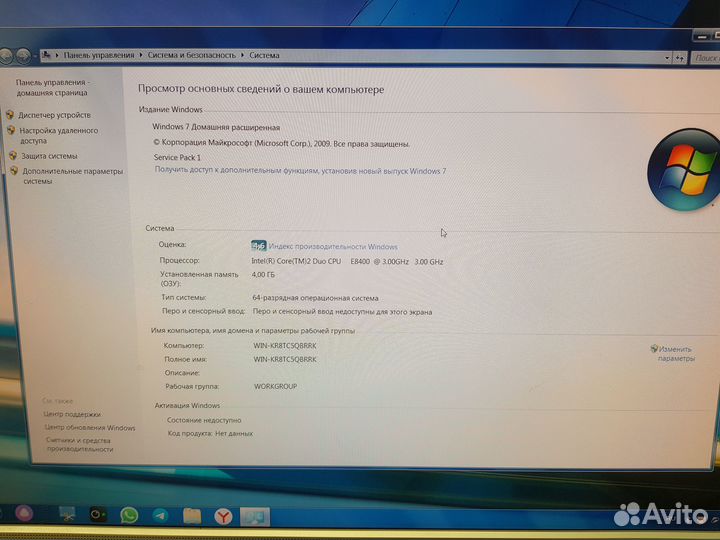Open Telegram from the taskbar
Image resolution: width=720 pixels, height=540 pixels.
click(x=160, y=516)
